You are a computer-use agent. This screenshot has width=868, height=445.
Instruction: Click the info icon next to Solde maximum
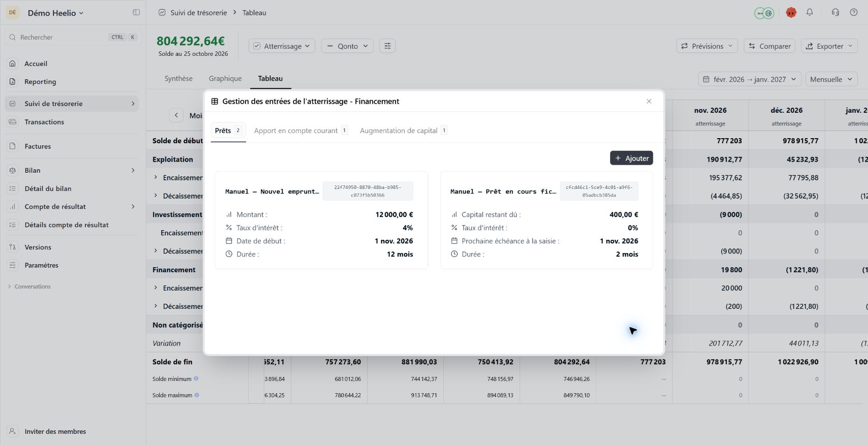(197, 395)
